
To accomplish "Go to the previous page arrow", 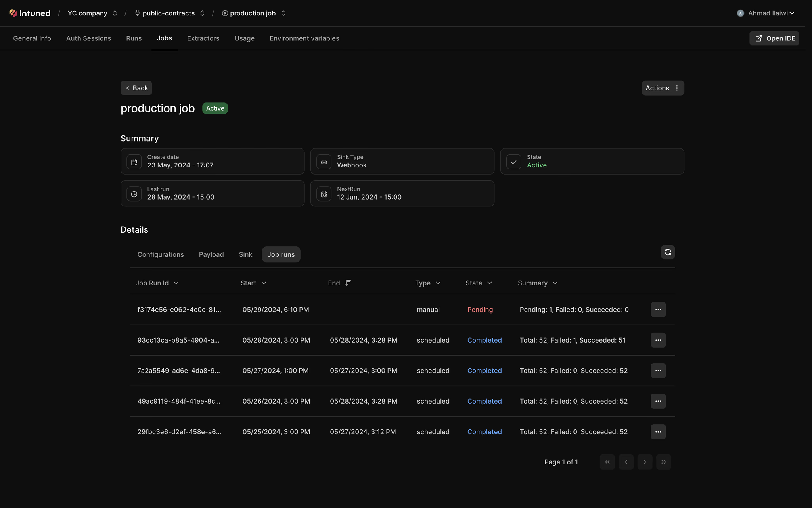I will tap(626, 462).
